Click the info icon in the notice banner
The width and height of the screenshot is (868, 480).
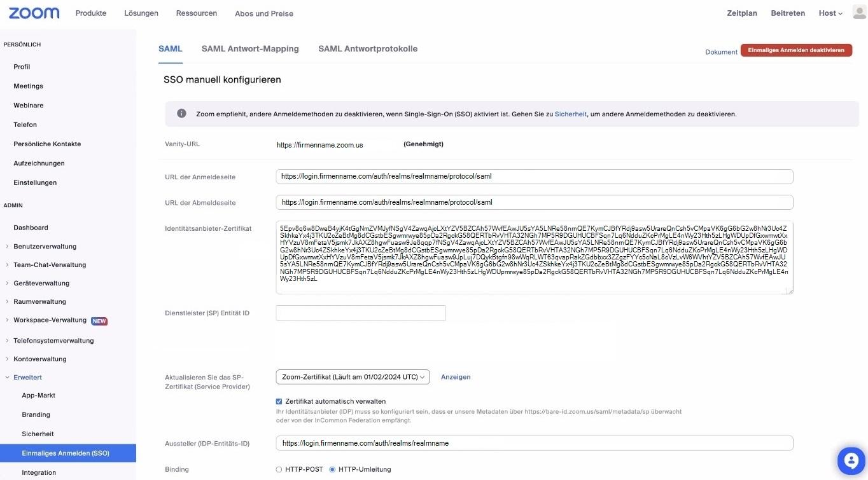[x=181, y=113]
